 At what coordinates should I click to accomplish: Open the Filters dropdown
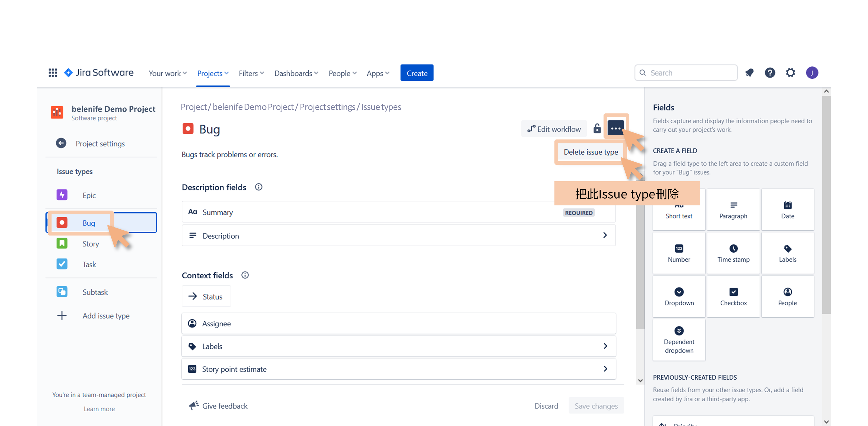[251, 73]
